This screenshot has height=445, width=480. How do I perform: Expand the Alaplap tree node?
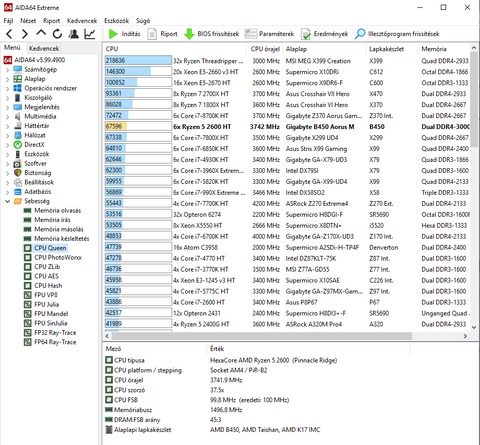(x=7, y=79)
